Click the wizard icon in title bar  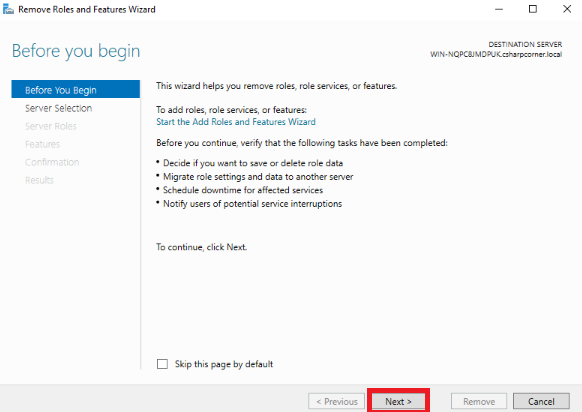(8, 9)
